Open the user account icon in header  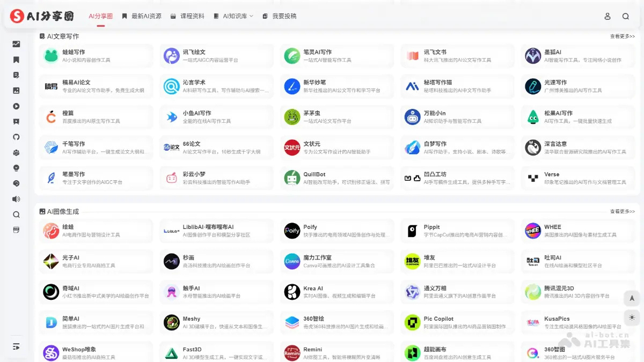[x=608, y=16]
